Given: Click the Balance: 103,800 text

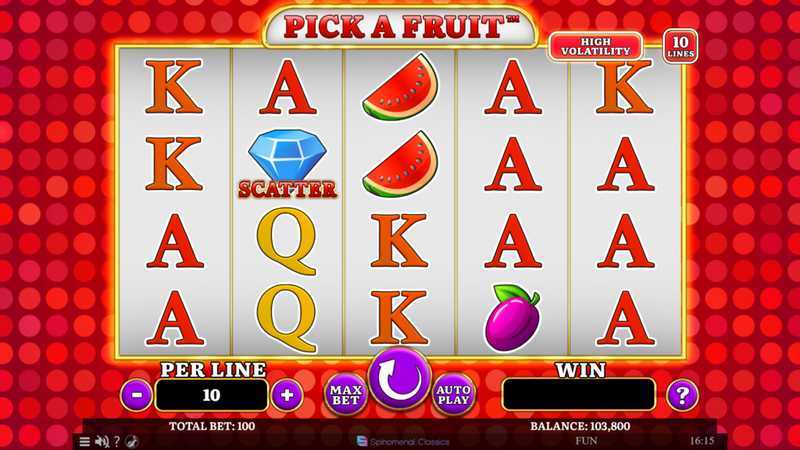Looking at the screenshot, I should click(580, 426).
